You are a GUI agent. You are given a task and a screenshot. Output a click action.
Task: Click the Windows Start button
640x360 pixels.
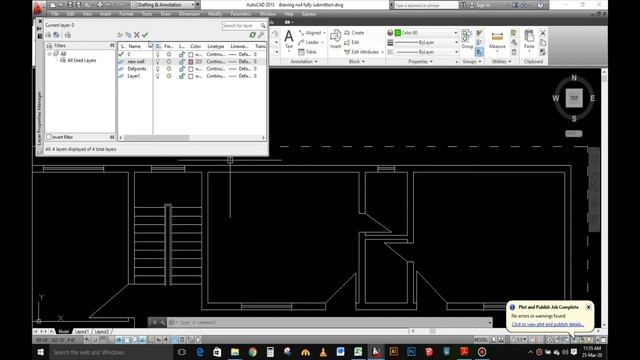(x=40, y=352)
